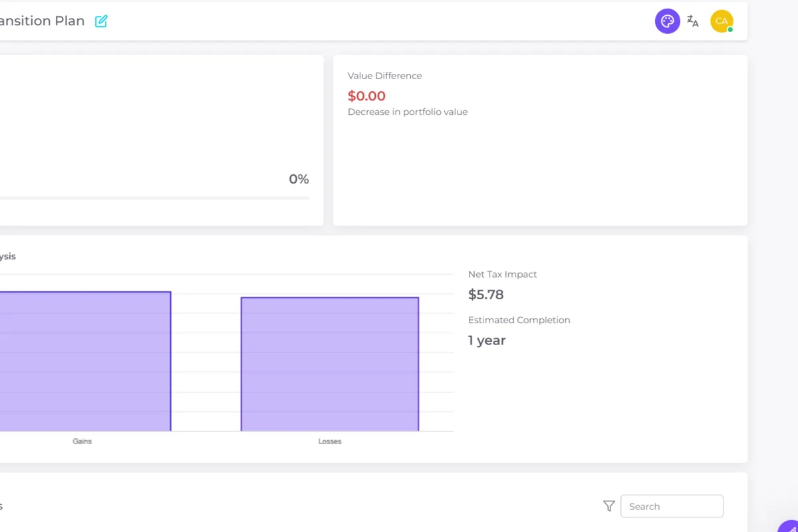798x532 pixels.
Task: Click the edit icon beside Transition Plan
Action: click(x=101, y=21)
